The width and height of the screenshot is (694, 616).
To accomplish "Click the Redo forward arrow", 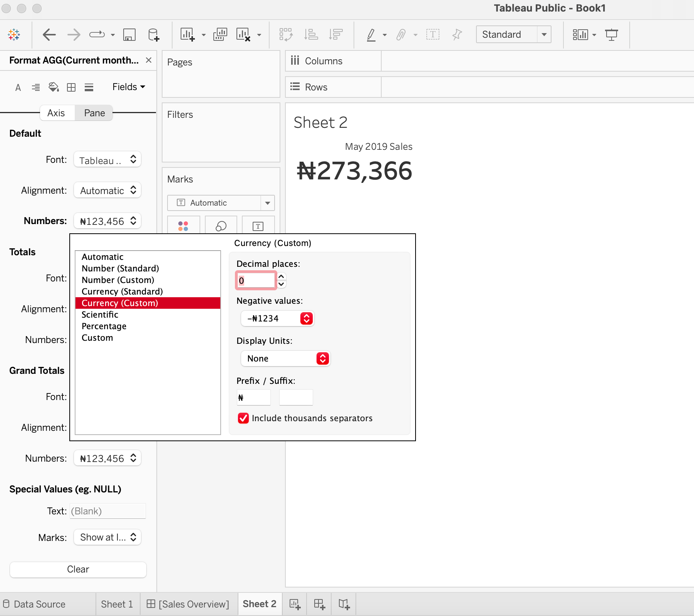I will 74,35.
